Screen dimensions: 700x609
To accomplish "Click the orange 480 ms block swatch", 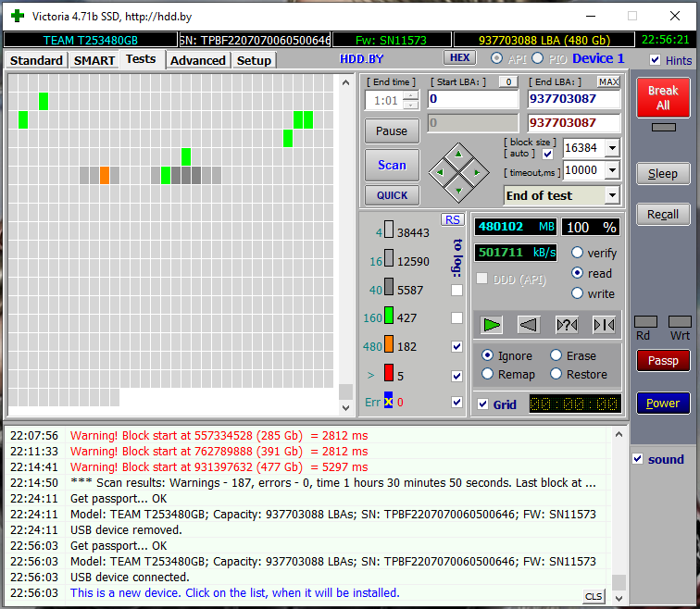I will tap(388, 344).
